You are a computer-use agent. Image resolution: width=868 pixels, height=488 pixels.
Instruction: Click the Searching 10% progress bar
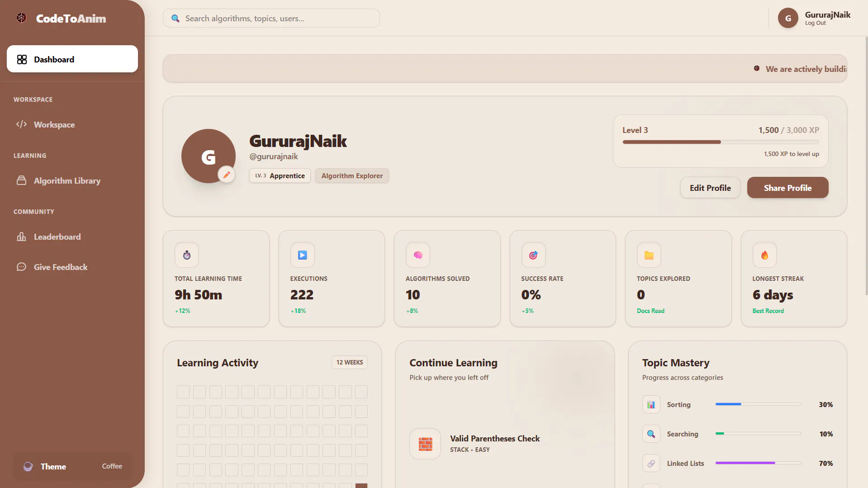758,433
